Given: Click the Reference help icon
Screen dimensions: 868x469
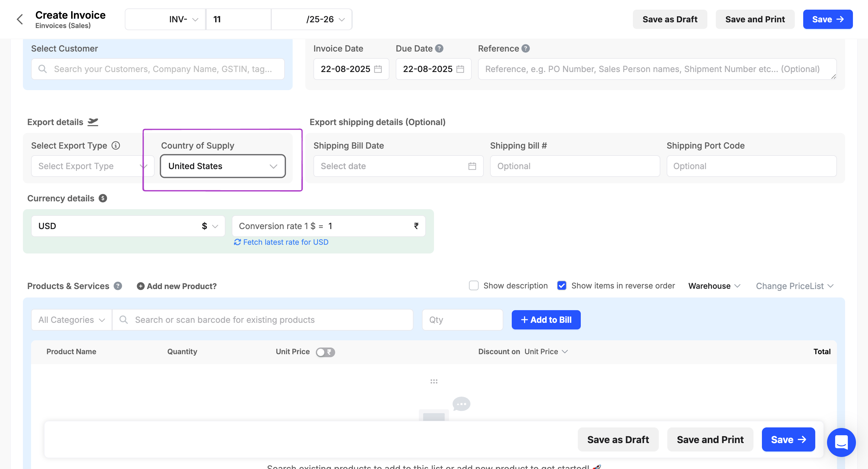Looking at the screenshot, I should coord(525,49).
